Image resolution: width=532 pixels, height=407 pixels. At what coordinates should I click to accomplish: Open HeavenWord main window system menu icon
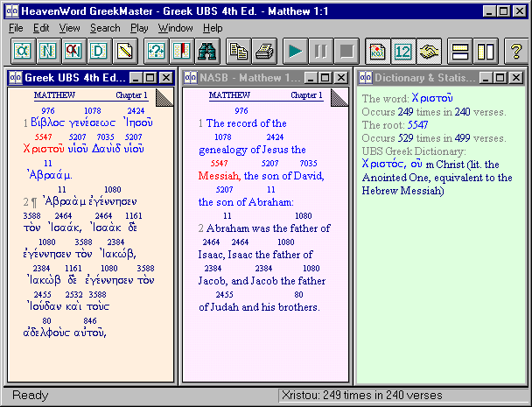tap(12, 11)
